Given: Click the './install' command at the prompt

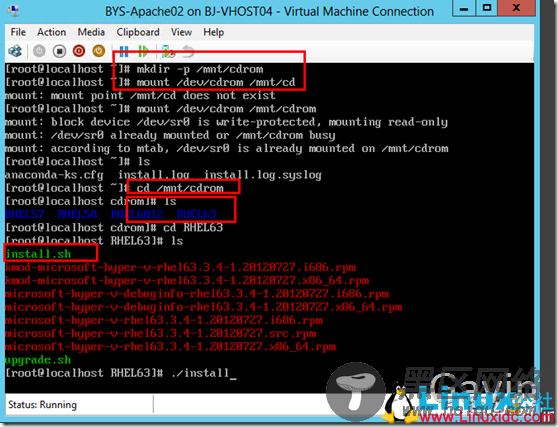Looking at the screenshot, I should click(x=200, y=373).
